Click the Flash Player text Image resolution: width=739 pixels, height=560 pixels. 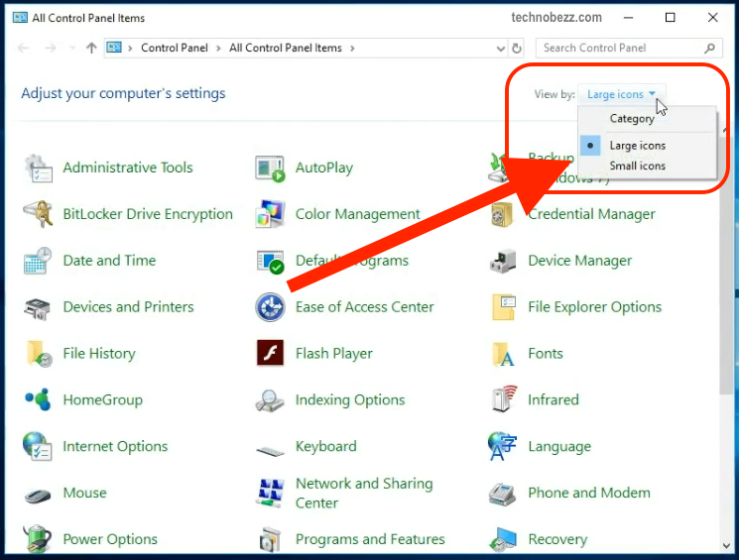[334, 354]
